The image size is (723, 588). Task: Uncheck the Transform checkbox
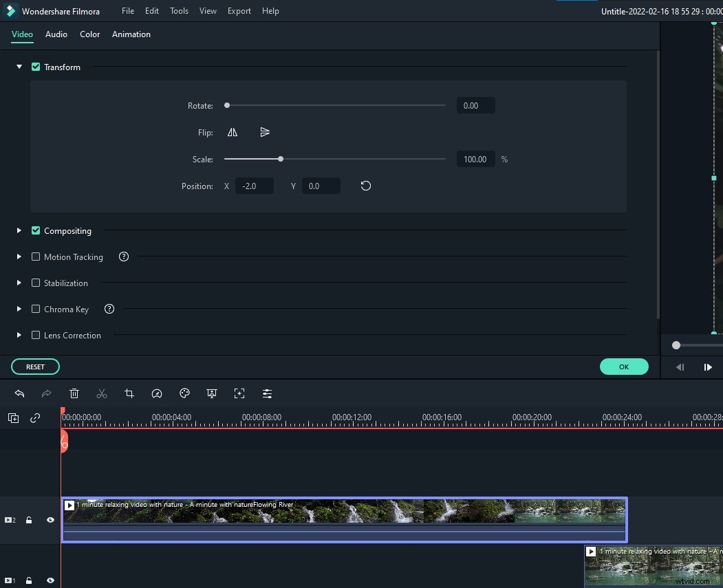pyautogui.click(x=35, y=67)
